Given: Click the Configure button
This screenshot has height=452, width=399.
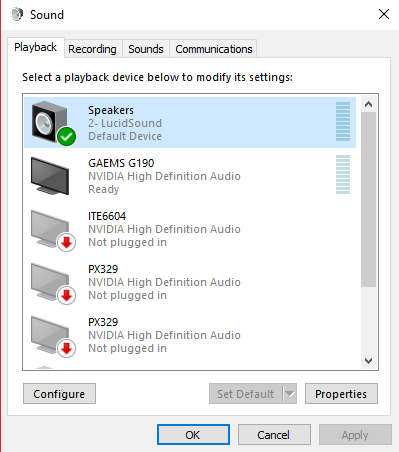Looking at the screenshot, I should 59,394.
